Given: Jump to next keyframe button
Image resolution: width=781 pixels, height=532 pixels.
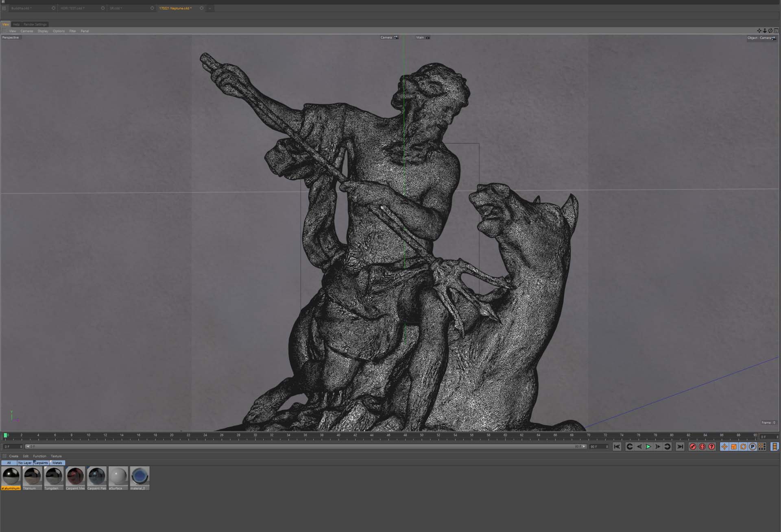Looking at the screenshot, I should (668, 447).
